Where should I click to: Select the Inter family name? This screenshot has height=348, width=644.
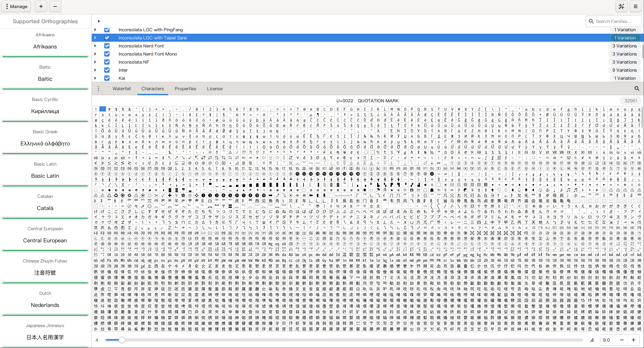pos(123,70)
